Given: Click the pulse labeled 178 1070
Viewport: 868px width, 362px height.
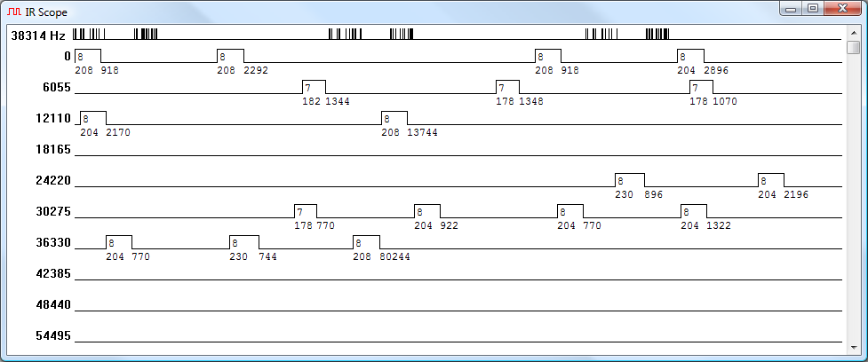Looking at the screenshot, I should 701,87.
